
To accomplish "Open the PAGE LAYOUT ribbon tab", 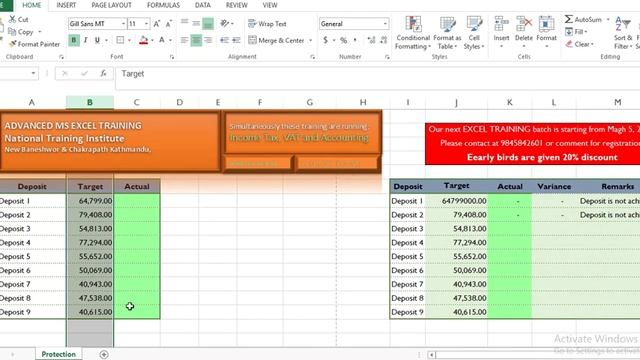I will tap(111, 5).
